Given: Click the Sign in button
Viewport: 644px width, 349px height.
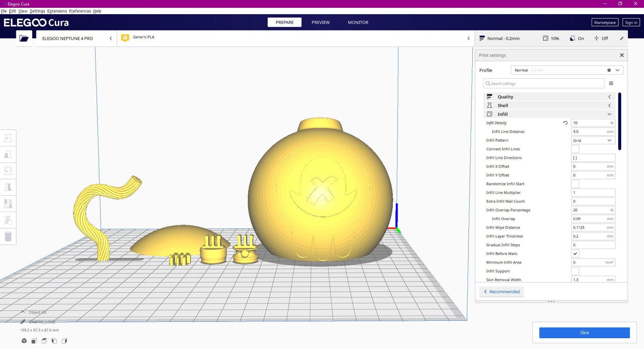Looking at the screenshot, I should point(631,22).
